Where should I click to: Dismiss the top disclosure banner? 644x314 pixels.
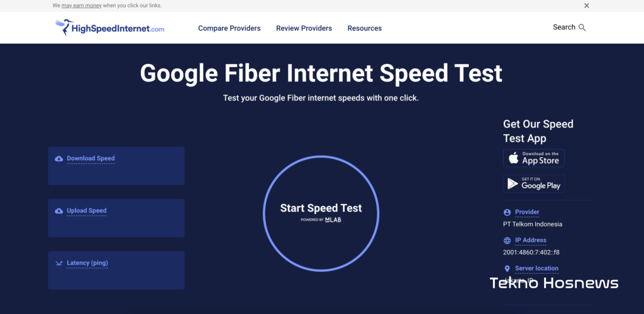click(x=587, y=6)
